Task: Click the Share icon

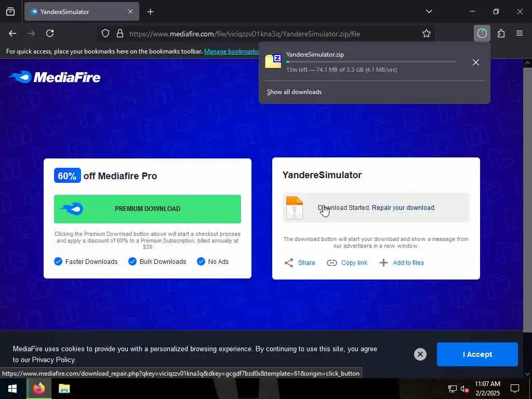Action: point(289,262)
